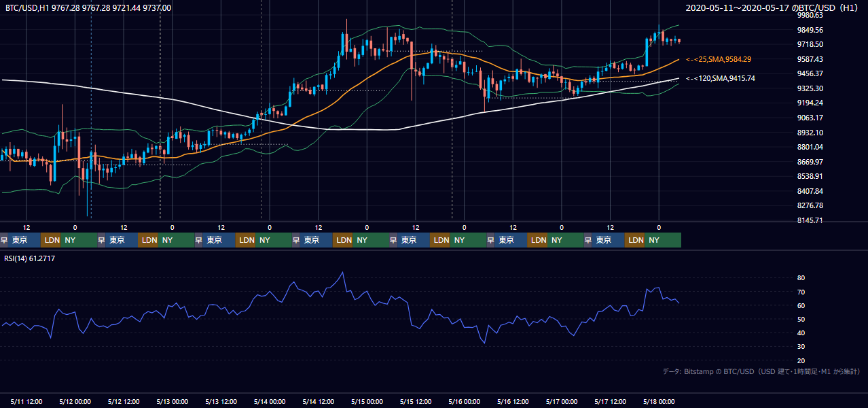Select the 5/14 00:00 time label
Screen dimensions: 868x408
[x=269, y=401]
